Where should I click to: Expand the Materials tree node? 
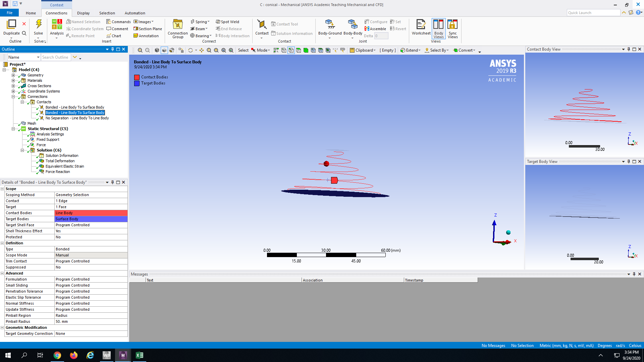point(13,80)
